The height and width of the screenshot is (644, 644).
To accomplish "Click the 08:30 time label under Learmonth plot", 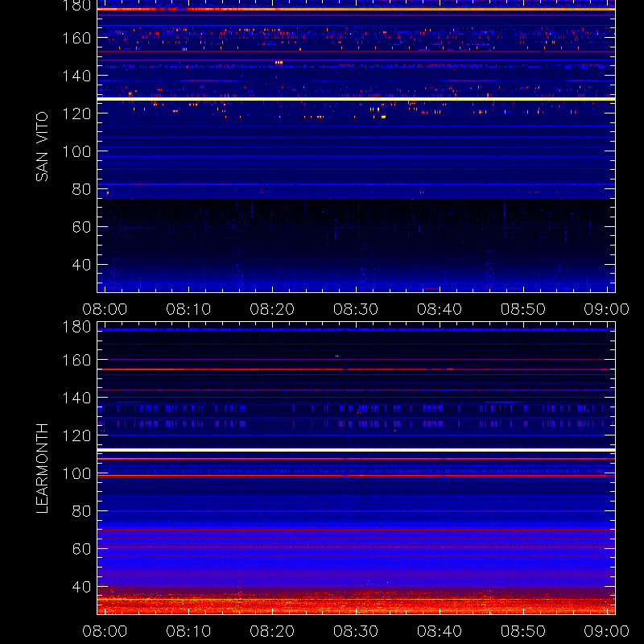I will click(x=356, y=631).
